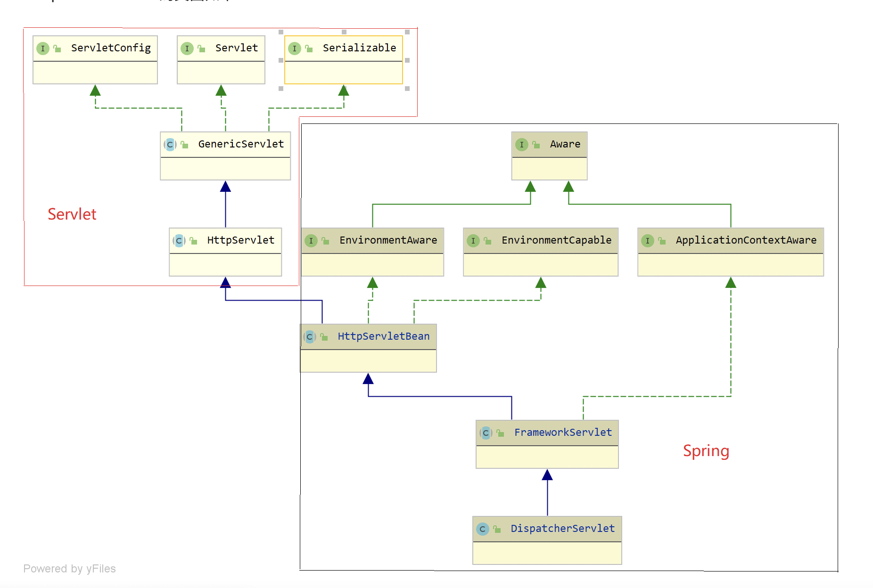Screen dimensions: 873x588
Task: Click the class icon beside FrameworkServlet
Action: coord(486,433)
